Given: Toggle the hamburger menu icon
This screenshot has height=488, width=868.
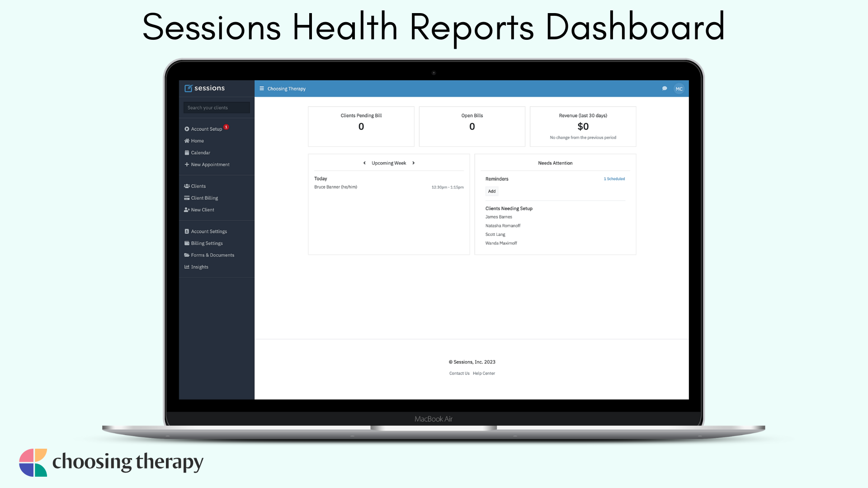Looking at the screenshot, I should pyautogui.click(x=262, y=89).
